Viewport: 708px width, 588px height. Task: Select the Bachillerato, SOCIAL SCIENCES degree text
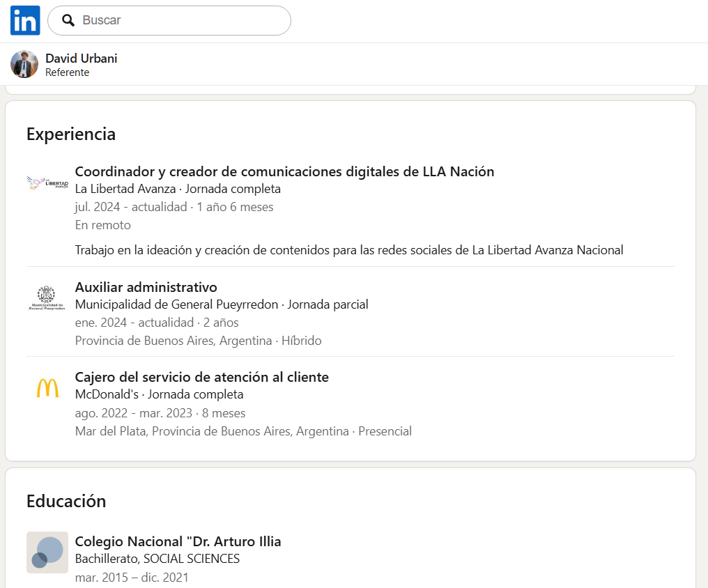pyautogui.click(x=157, y=559)
